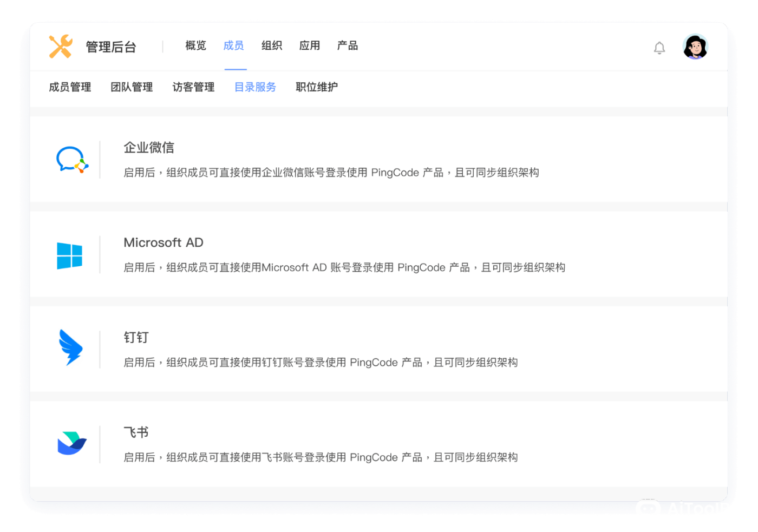This screenshot has height=532, width=758.
Task: Click the admin console wrench logo
Action: [x=61, y=47]
